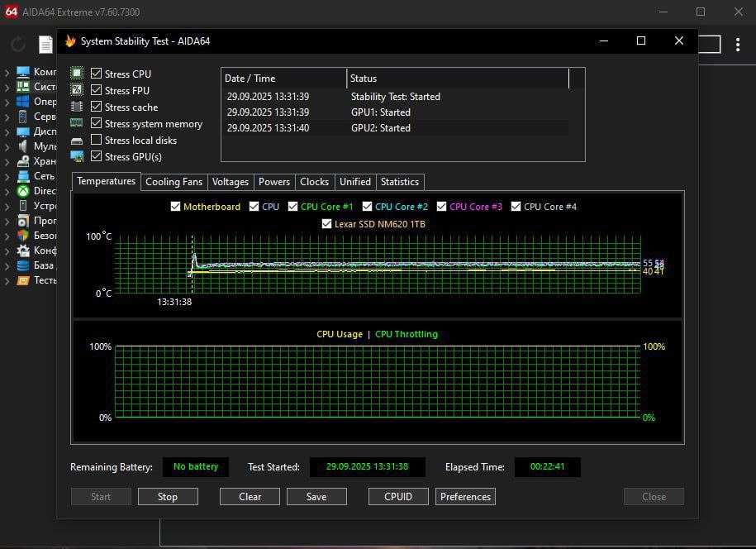Select the programs icon beside Прог in the sidebar
This screenshot has width=756, height=549.
pos(22,221)
